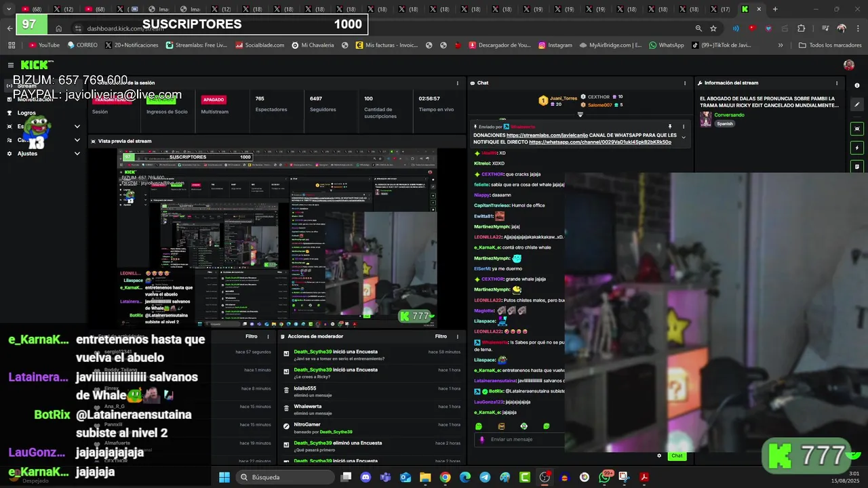This screenshot has height=488, width=868.
Task: Open Información del stream panel options menu
Action: [837, 83]
